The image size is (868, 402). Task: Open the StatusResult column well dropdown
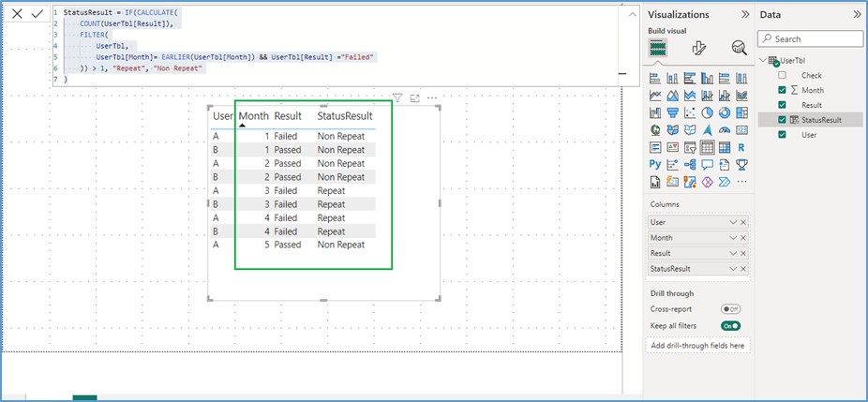point(733,269)
